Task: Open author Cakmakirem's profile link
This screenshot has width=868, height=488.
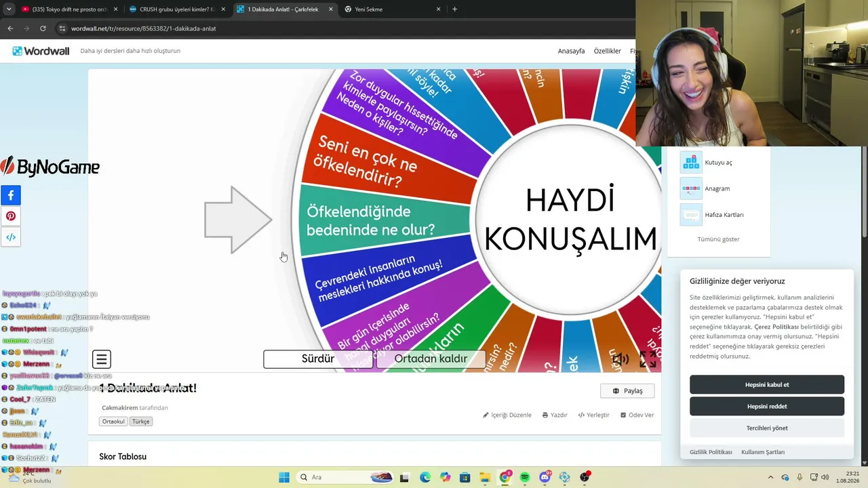Action: (x=119, y=407)
